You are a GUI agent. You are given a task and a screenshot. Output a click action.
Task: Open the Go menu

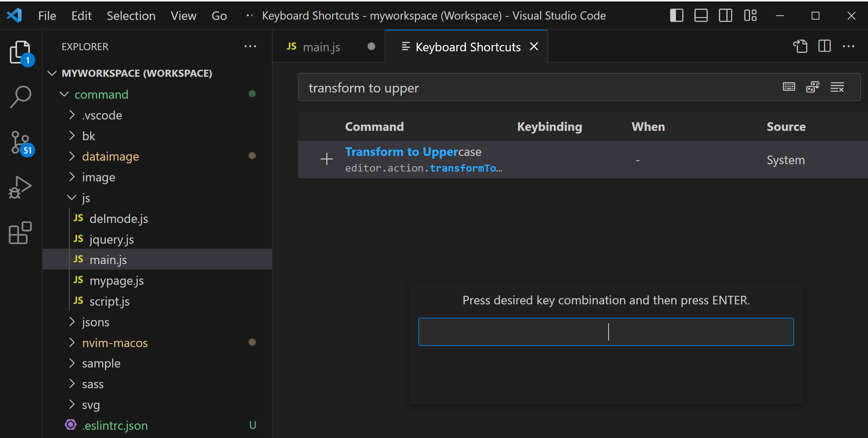[219, 16]
